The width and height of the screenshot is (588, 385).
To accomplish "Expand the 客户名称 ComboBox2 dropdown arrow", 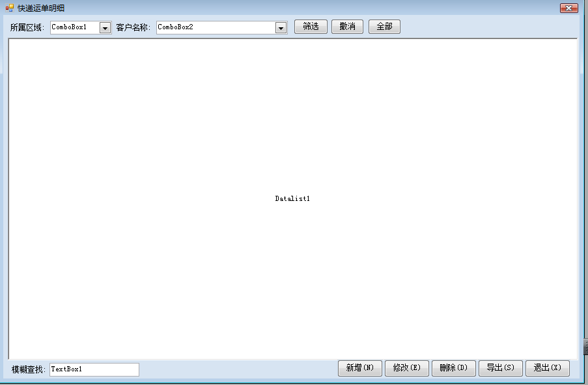I will [281, 28].
